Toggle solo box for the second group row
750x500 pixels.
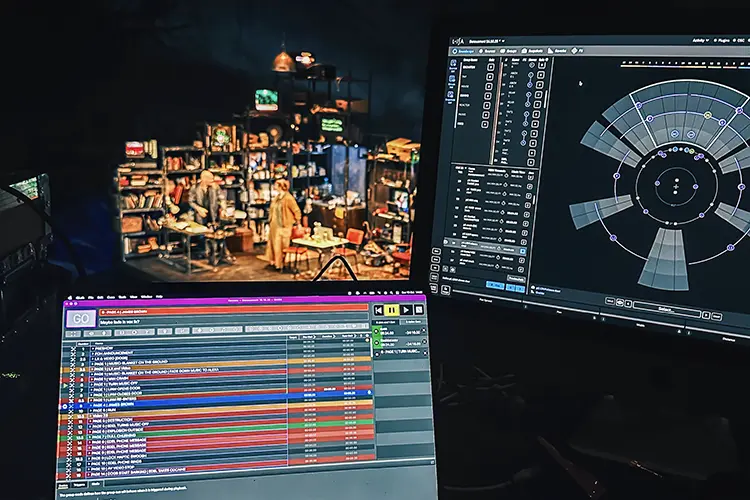(x=489, y=77)
